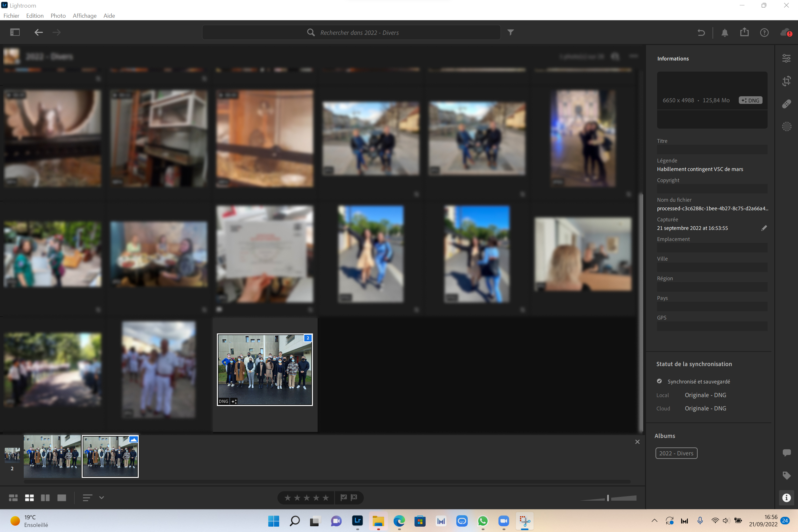
Task: Open the Edit sliders panel
Action: pyautogui.click(x=787, y=58)
